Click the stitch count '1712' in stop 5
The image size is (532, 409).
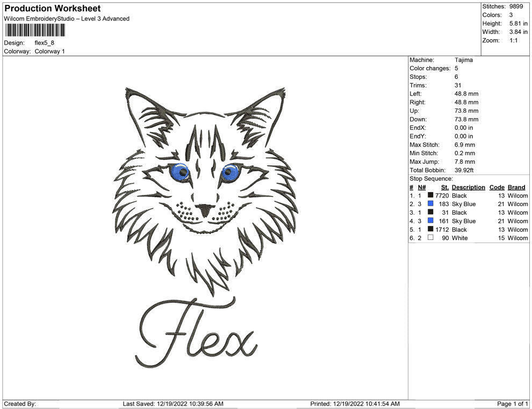click(x=442, y=229)
